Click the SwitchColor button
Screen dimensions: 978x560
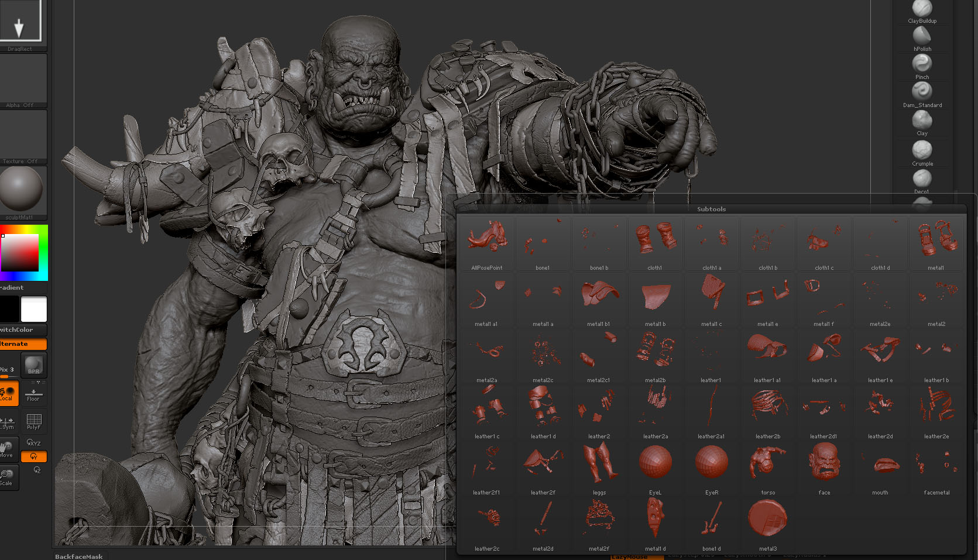pos(23,330)
